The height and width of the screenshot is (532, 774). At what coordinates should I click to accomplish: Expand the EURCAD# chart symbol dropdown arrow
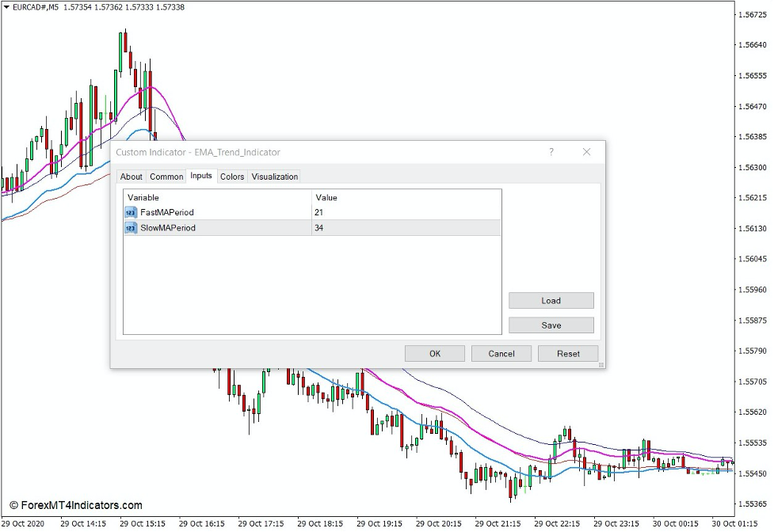tap(6, 7)
